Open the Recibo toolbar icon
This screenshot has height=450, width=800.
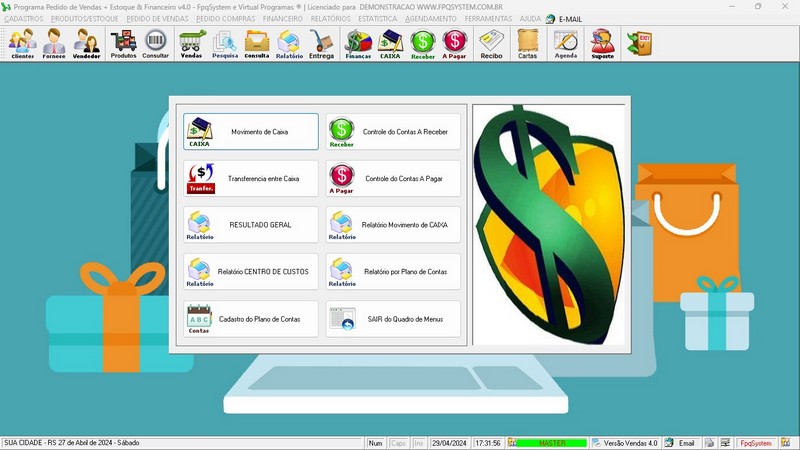pos(491,44)
